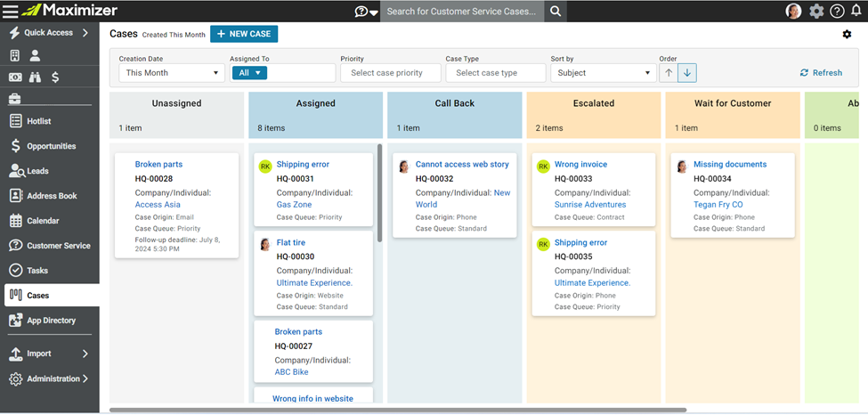This screenshot has width=868, height=415.
Task: Open the Flat tire case
Action: click(290, 243)
